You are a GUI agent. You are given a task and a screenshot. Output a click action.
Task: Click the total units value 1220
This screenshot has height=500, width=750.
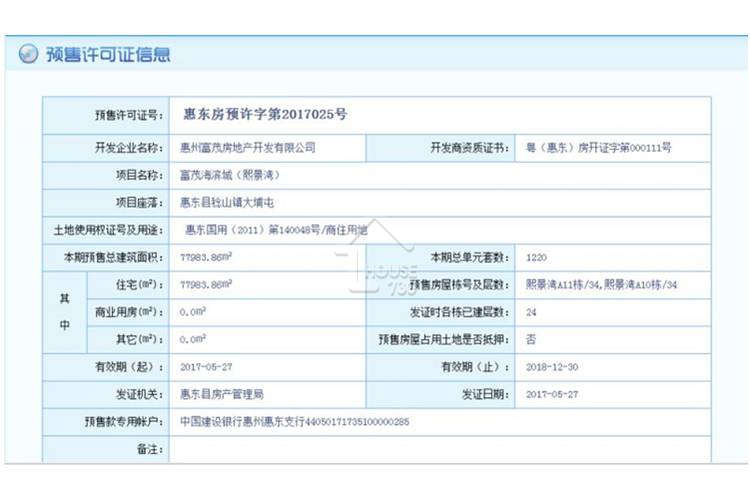pyautogui.click(x=536, y=257)
